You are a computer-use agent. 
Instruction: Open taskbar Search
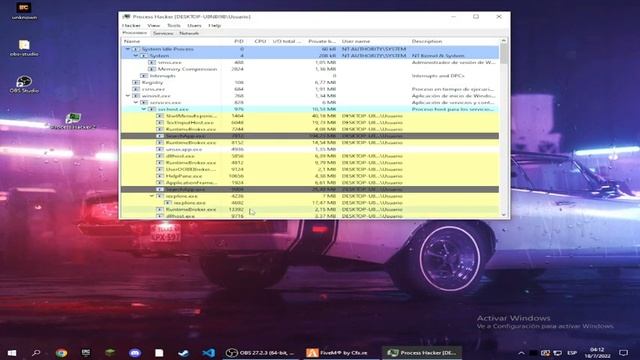click(36, 352)
